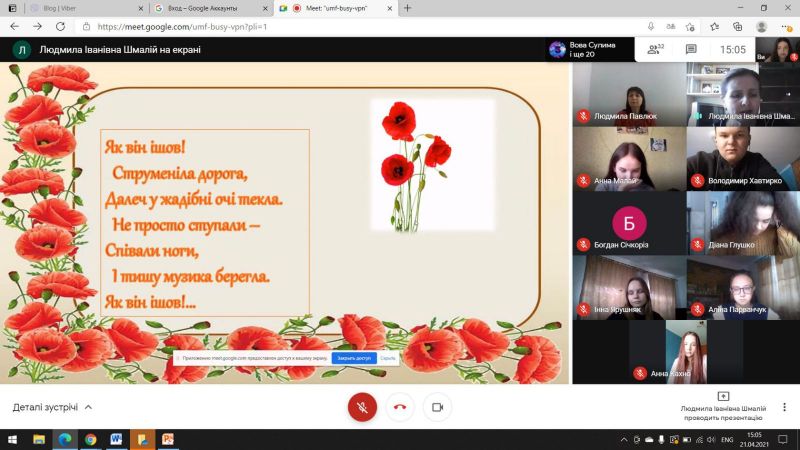This screenshot has height=450, width=800.
Task: Go back in browser history
Action: (15, 27)
